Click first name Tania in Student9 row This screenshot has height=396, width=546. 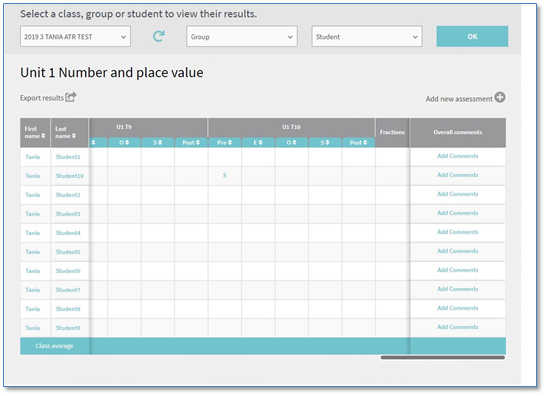(x=32, y=328)
